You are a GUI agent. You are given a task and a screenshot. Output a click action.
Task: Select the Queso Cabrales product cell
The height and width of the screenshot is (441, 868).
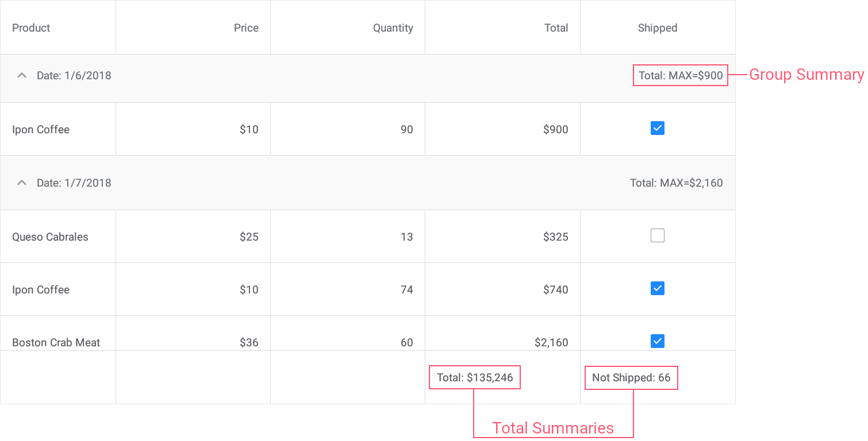click(x=50, y=237)
